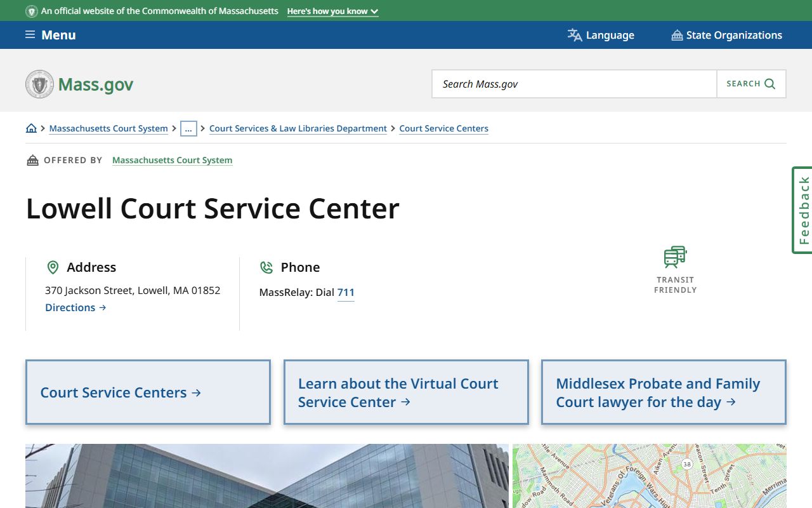
Task: Click the address location pin icon
Action: click(x=53, y=267)
